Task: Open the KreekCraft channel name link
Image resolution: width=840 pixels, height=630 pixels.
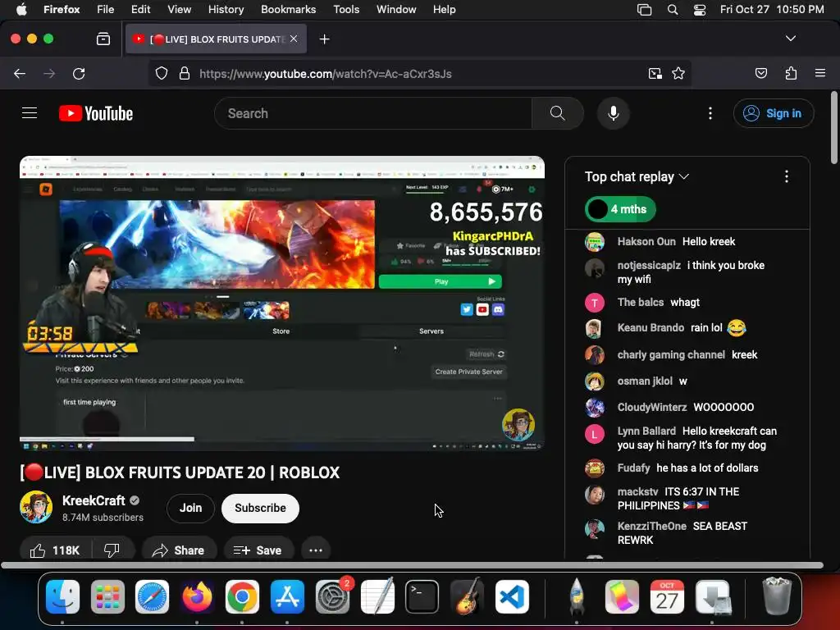Action: [x=94, y=500]
